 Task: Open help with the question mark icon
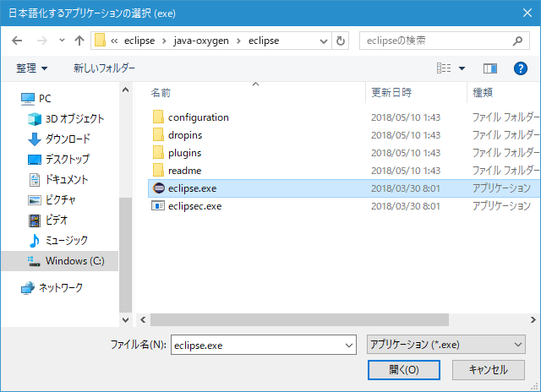click(521, 68)
